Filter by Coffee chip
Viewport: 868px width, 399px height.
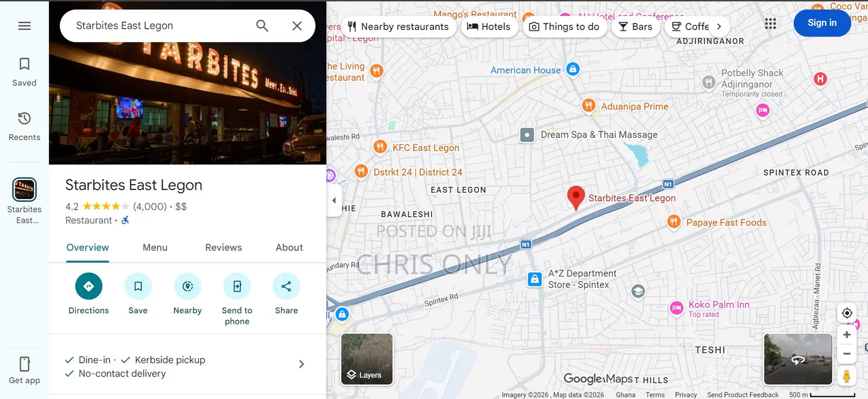(x=689, y=27)
